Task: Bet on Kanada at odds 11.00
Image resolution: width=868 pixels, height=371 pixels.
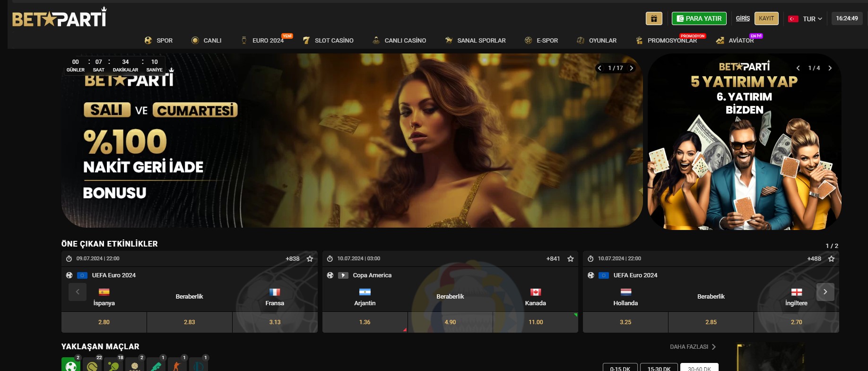Action: coord(536,322)
